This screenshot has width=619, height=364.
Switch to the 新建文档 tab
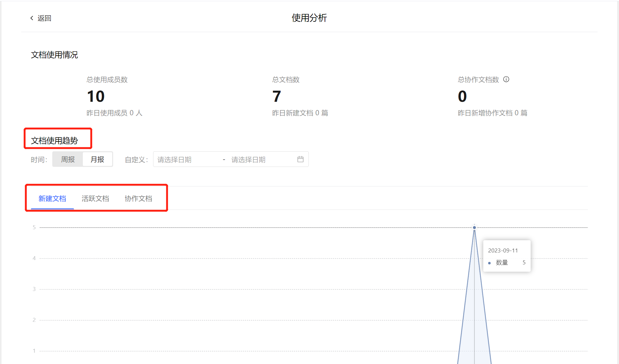52,199
